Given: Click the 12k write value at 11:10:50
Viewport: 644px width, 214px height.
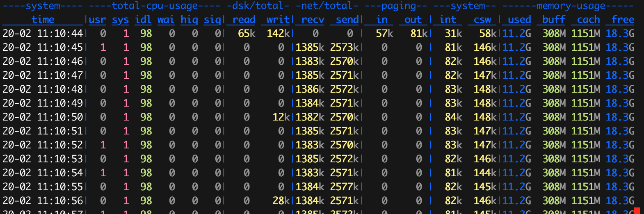Looking at the screenshot, I should [281, 117].
